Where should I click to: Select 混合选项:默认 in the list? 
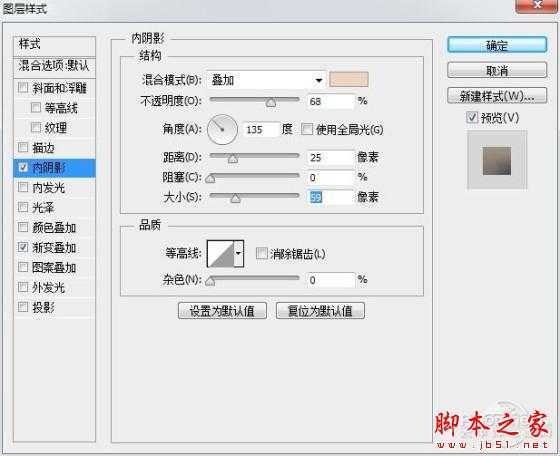[54, 66]
